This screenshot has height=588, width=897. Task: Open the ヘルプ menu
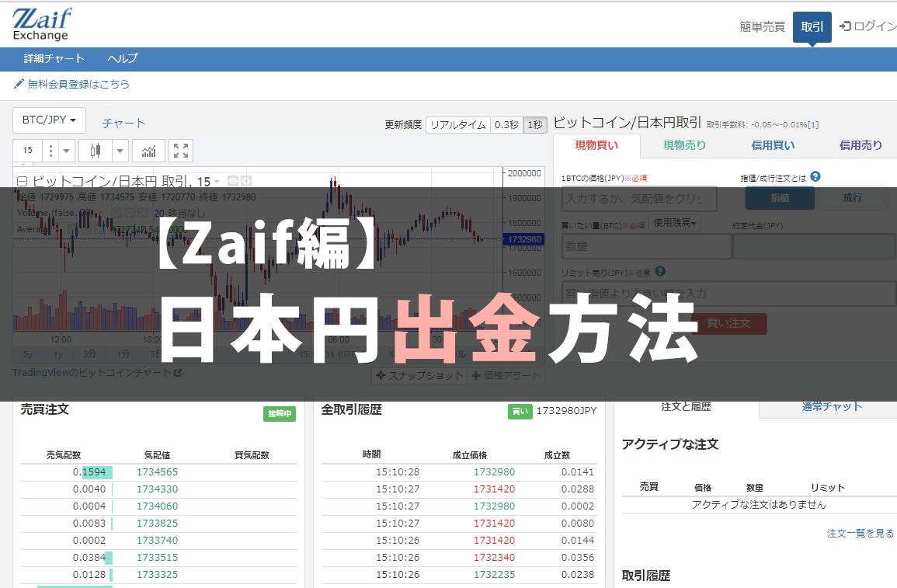[x=123, y=58]
